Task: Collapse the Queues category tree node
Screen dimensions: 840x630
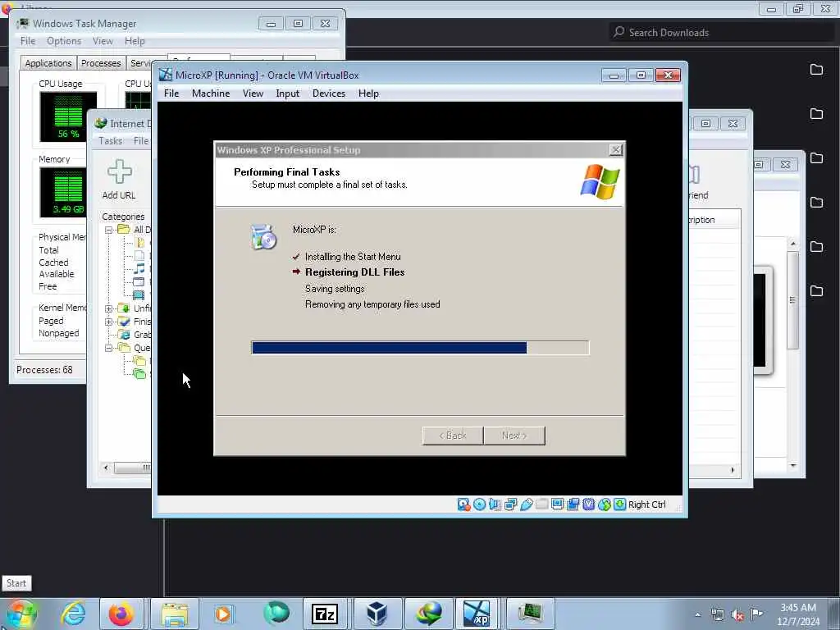Action: [109, 348]
